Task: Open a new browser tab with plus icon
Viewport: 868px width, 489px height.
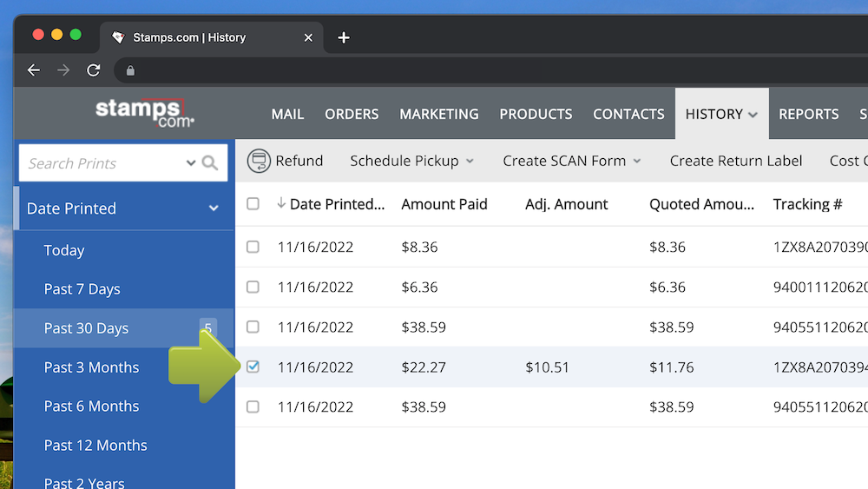Action: coord(344,37)
